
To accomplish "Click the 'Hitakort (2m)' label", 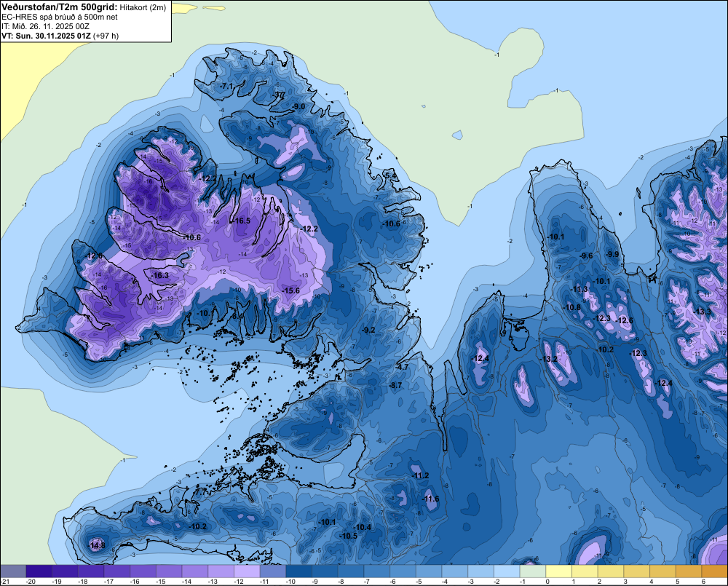I will [143, 7].
